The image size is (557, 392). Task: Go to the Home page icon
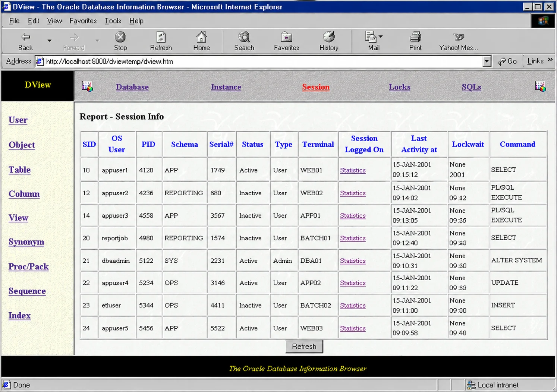pyautogui.click(x=201, y=41)
